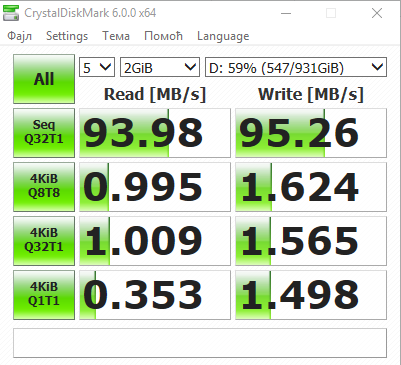Click the empty comment field at bottom
401x365 pixels.
[200, 343]
